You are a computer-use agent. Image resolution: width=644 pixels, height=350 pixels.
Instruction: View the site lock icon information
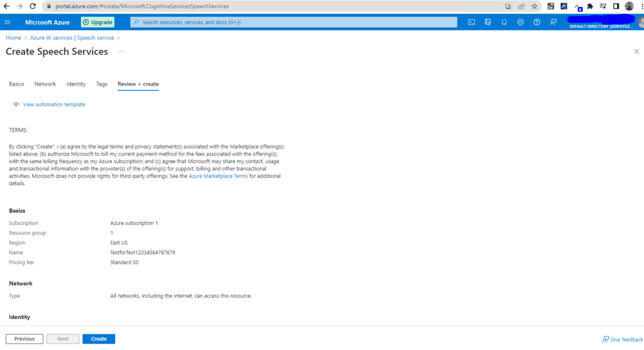coord(49,6)
